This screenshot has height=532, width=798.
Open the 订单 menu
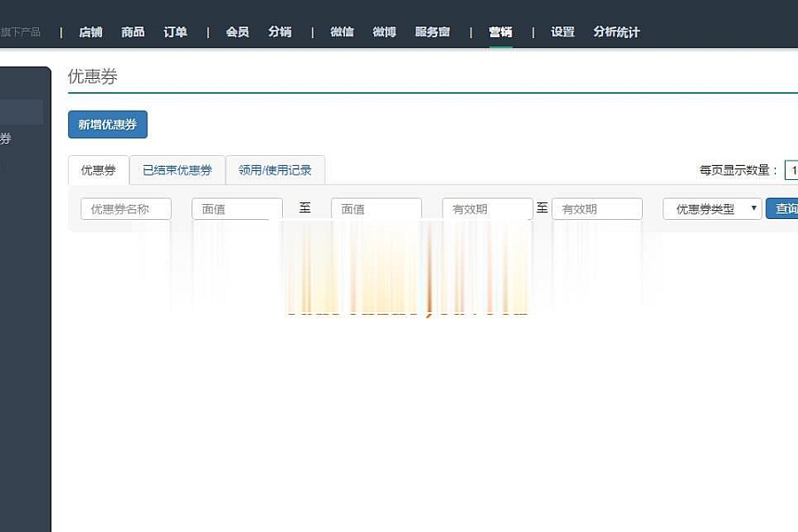(x=175, y=32)
